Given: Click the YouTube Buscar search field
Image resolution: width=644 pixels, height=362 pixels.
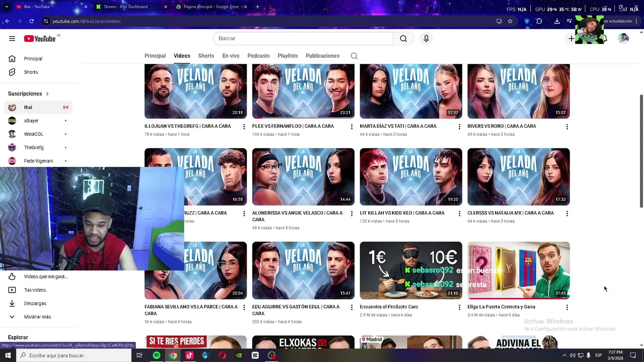Looking at the screenshot, I should 303,39.
